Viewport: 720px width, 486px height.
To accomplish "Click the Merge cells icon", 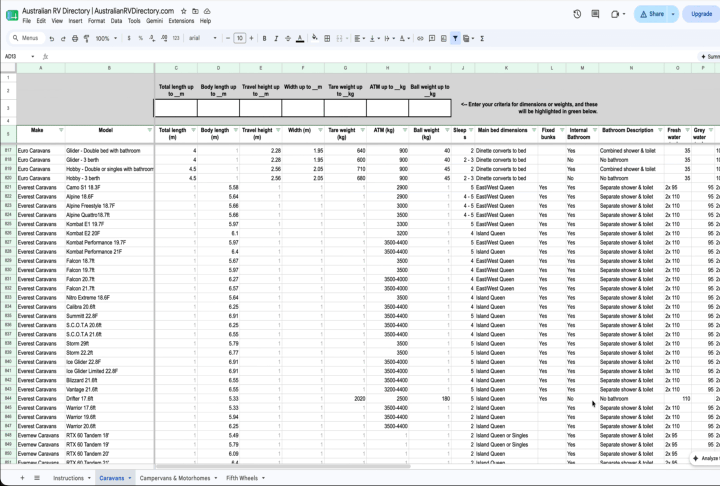I will [x=339, y=39].
